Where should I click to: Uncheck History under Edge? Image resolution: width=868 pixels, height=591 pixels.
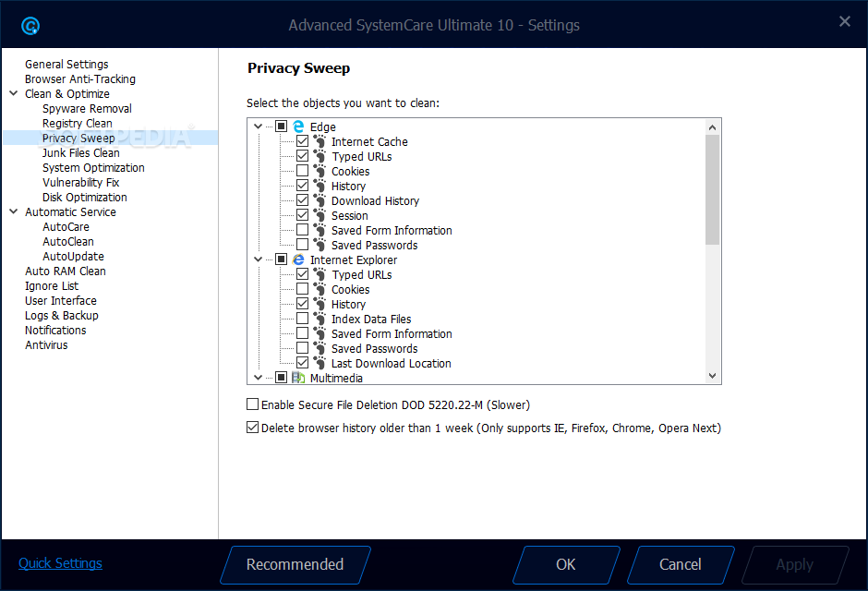coord(302,186)
